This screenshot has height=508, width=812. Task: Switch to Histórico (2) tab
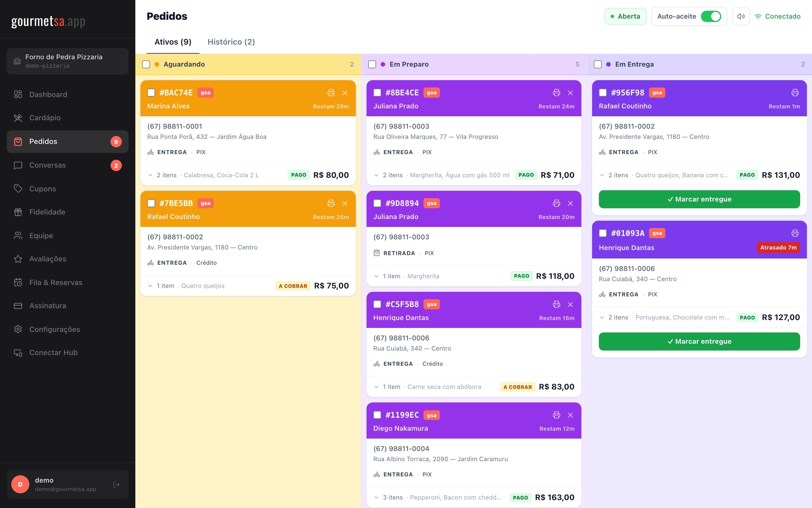(x=231, y=42)
